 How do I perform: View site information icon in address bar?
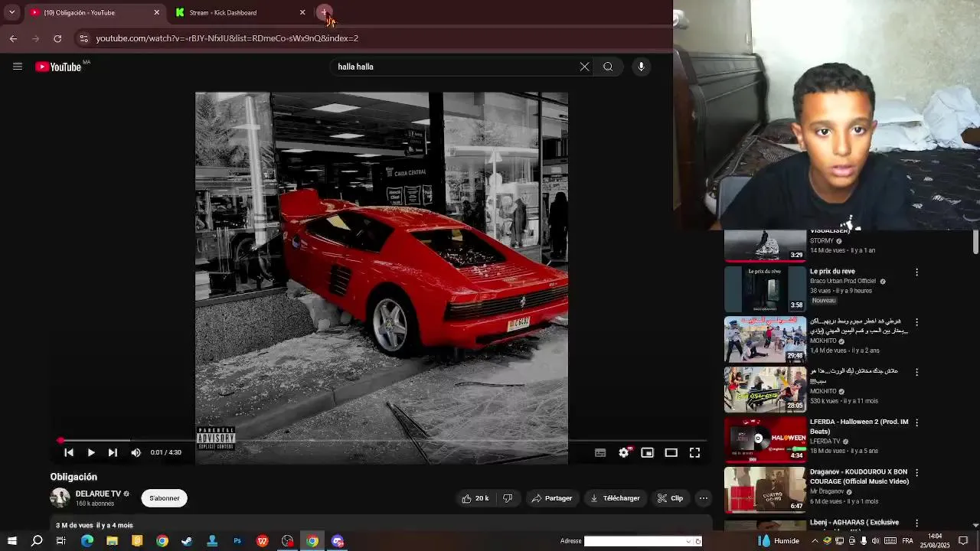(83, 38)
